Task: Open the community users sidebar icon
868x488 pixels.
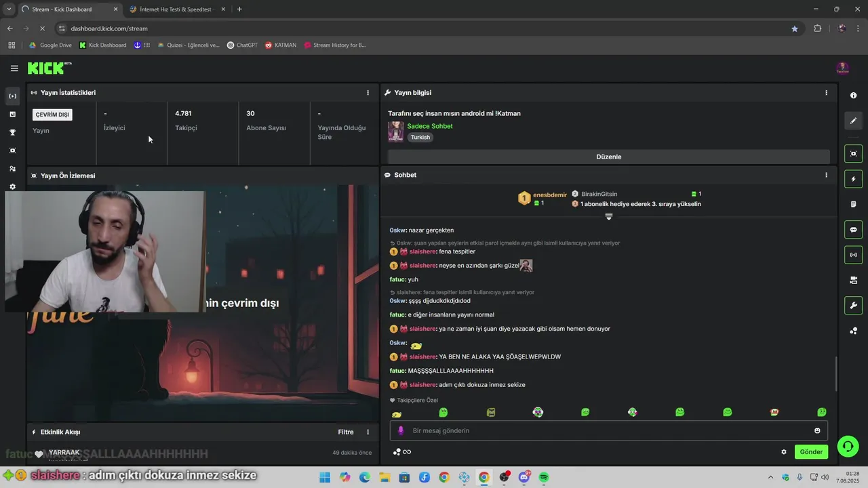Action: 12,169
